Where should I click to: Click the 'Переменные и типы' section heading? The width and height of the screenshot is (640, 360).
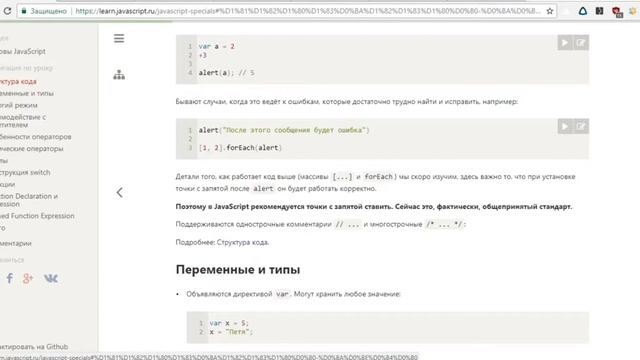238,269
